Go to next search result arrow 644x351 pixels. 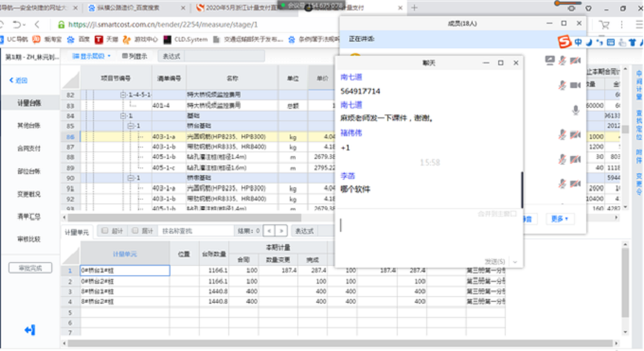281,231
